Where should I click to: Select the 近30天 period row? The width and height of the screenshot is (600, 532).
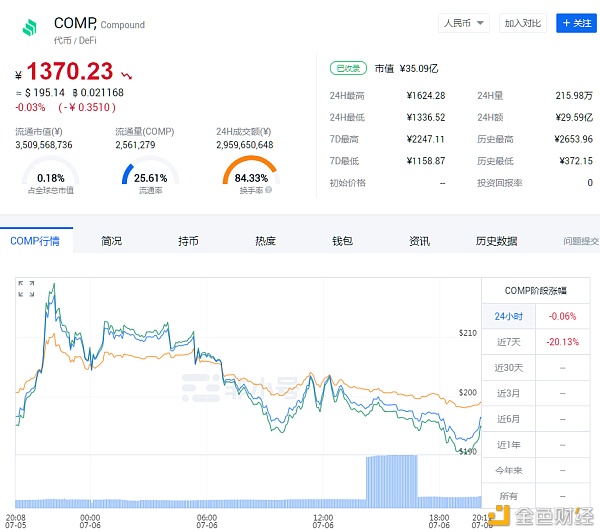536,368
